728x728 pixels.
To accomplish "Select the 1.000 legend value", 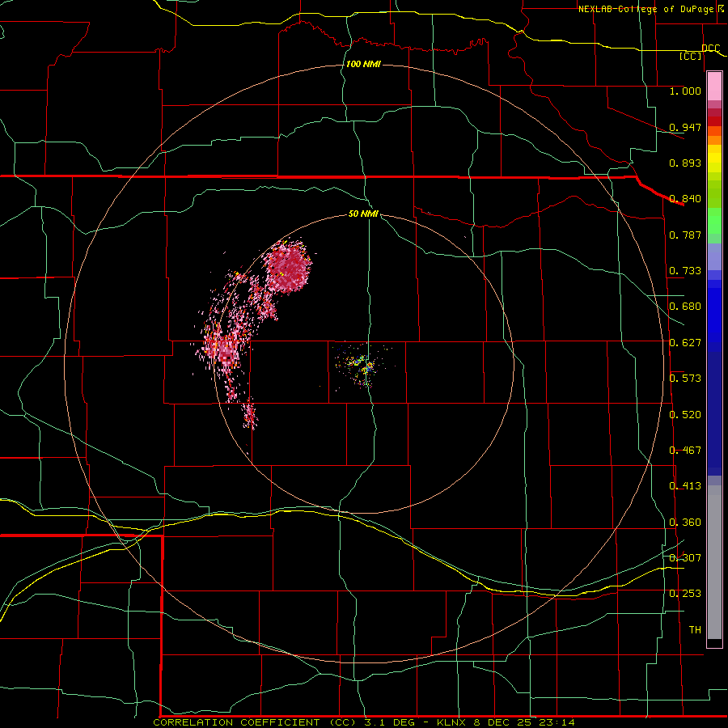I will click(685, 91).
